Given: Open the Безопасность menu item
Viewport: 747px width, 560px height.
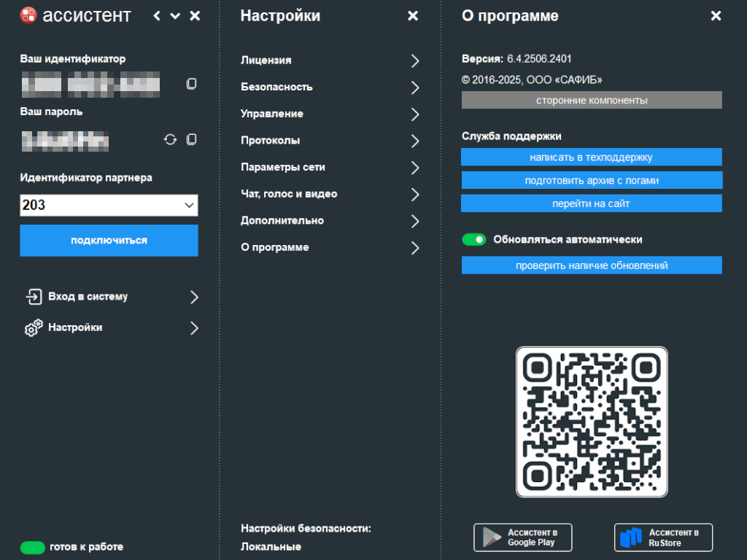Looking at the screenshot, I should coord(330,87).
